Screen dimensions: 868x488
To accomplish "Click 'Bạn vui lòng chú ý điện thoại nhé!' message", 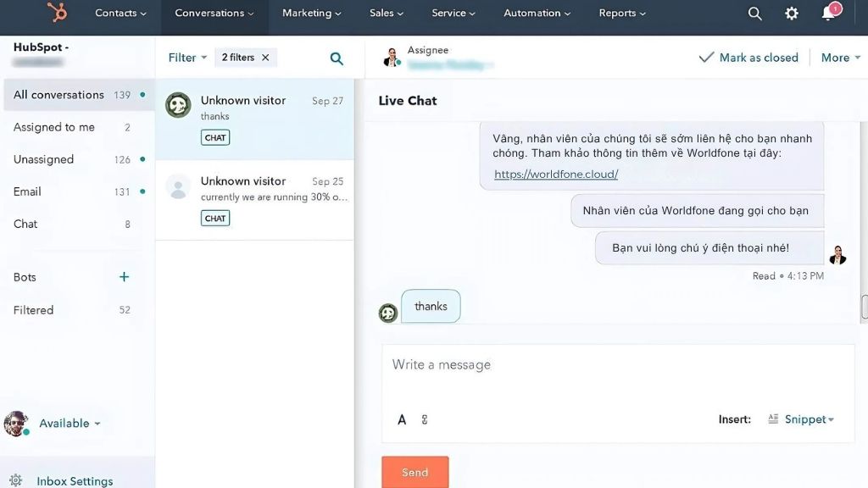I will (x=709, y=248).
